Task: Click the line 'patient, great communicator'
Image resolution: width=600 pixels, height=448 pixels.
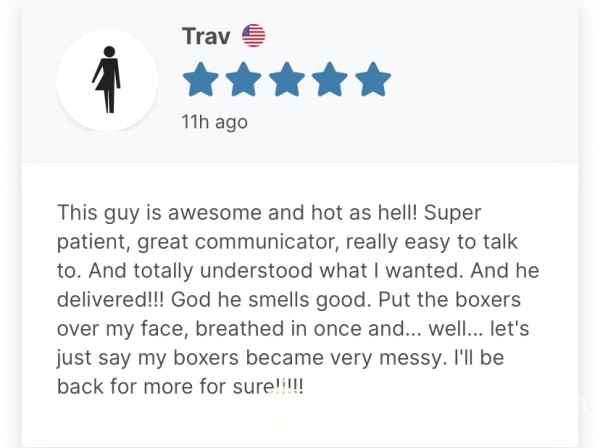Action: (x=287, y=242)
